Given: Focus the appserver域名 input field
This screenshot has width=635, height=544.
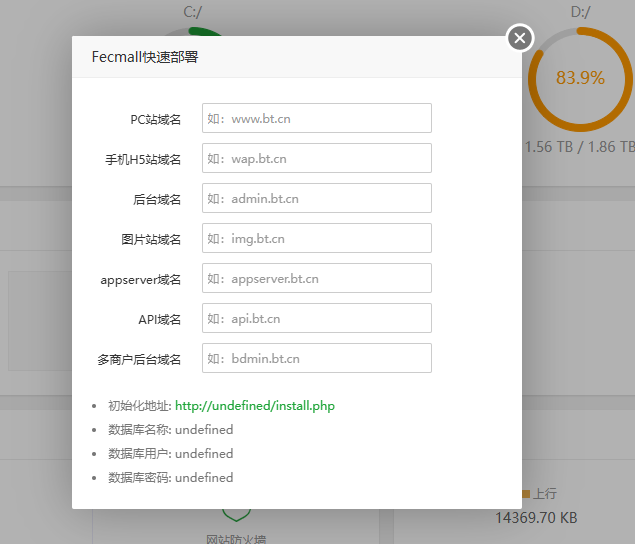Looking at the screenshot, I should point(317,278).
